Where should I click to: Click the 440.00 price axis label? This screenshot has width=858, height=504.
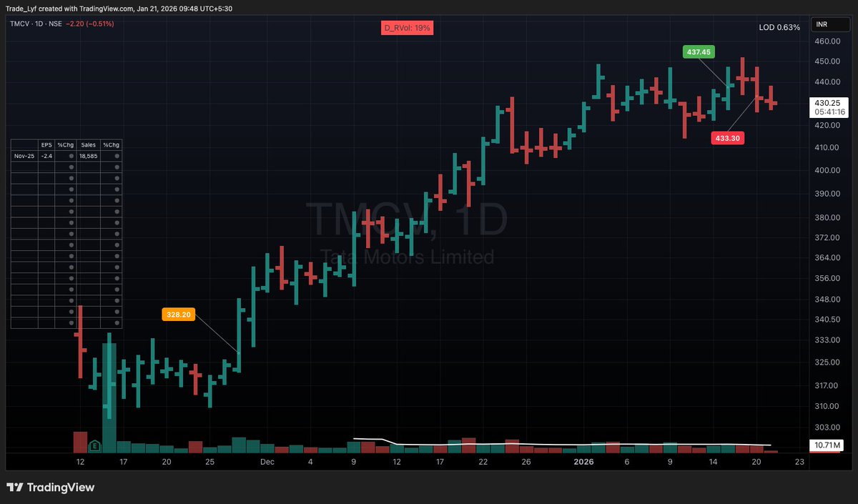[827, 83]
